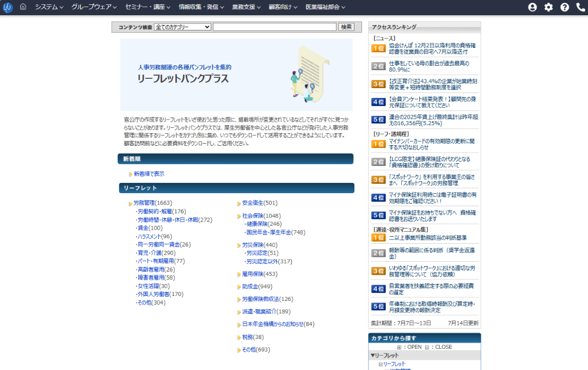The width and height of the screenshot is (588, 370).
Task: Open the 医業福祉部会 menu
Action: [325, 7]
